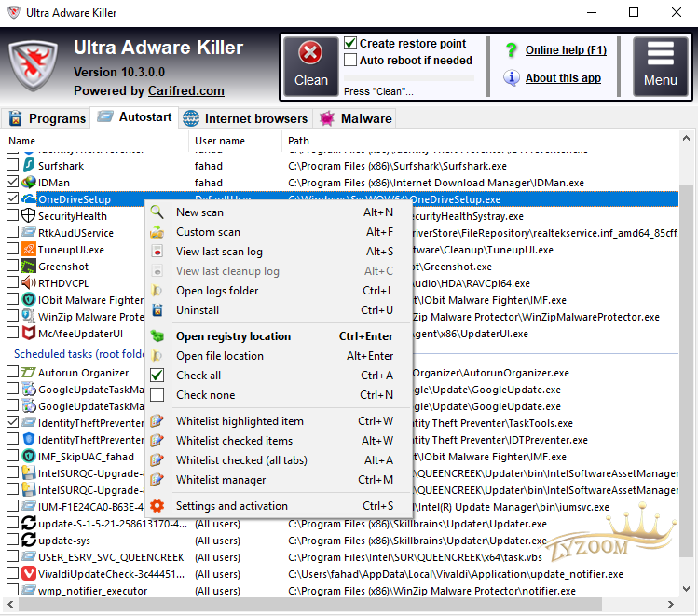The height and width of the screenshot is (616, 698).
Task: Click the red Clean button
Action: click(x=310, y=66)
